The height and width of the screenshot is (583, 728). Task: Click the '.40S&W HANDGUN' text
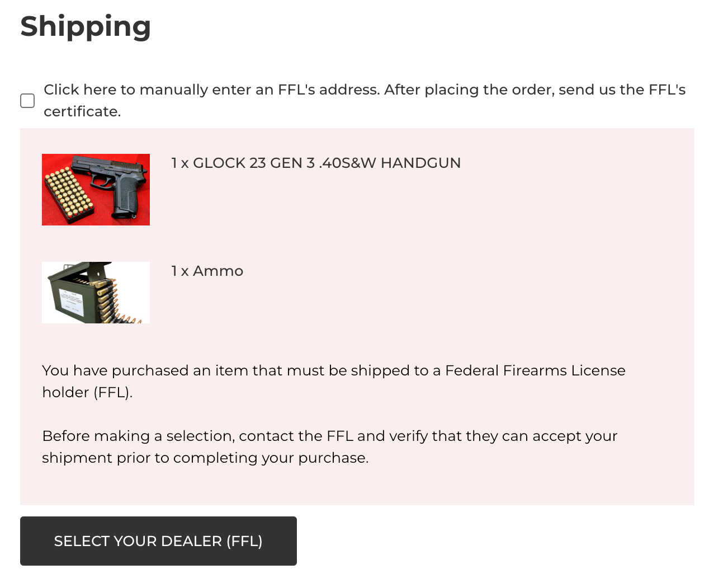coord(390,163)
